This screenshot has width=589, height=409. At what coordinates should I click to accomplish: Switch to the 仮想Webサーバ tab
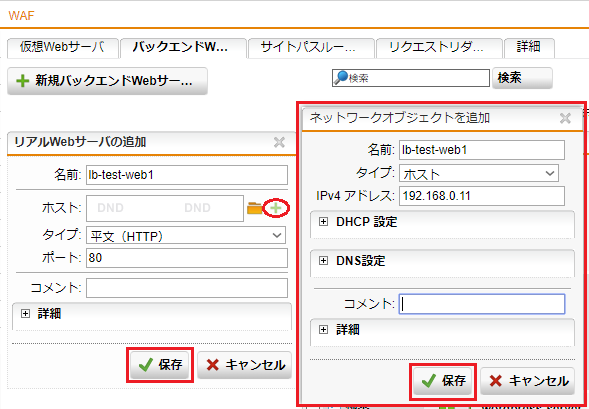pos(63,48)
